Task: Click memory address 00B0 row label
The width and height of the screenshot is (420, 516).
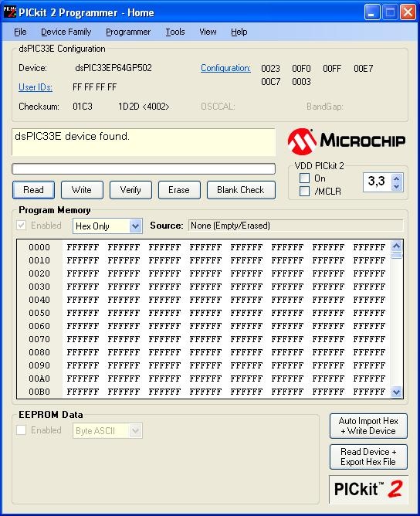Action: pos(39,392)
